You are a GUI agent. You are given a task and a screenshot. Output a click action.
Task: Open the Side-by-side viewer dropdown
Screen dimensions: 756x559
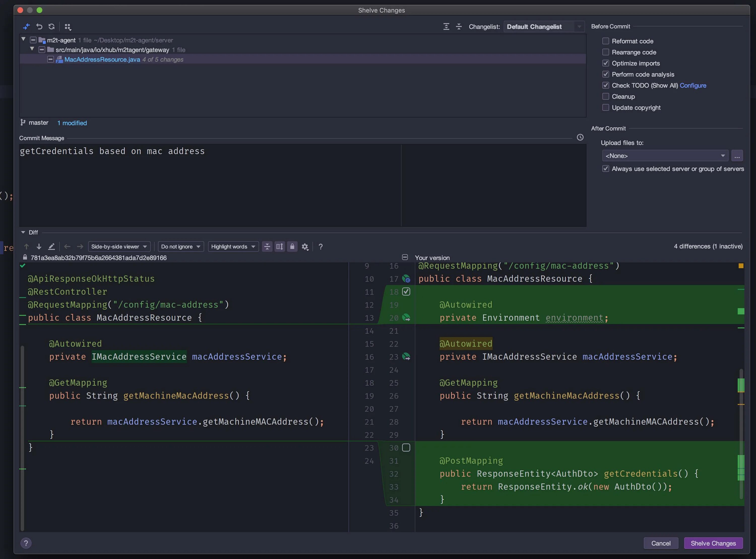119,247
